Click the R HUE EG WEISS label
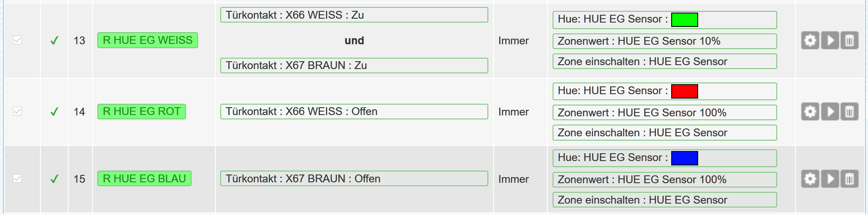 click(x=147, y=40)
